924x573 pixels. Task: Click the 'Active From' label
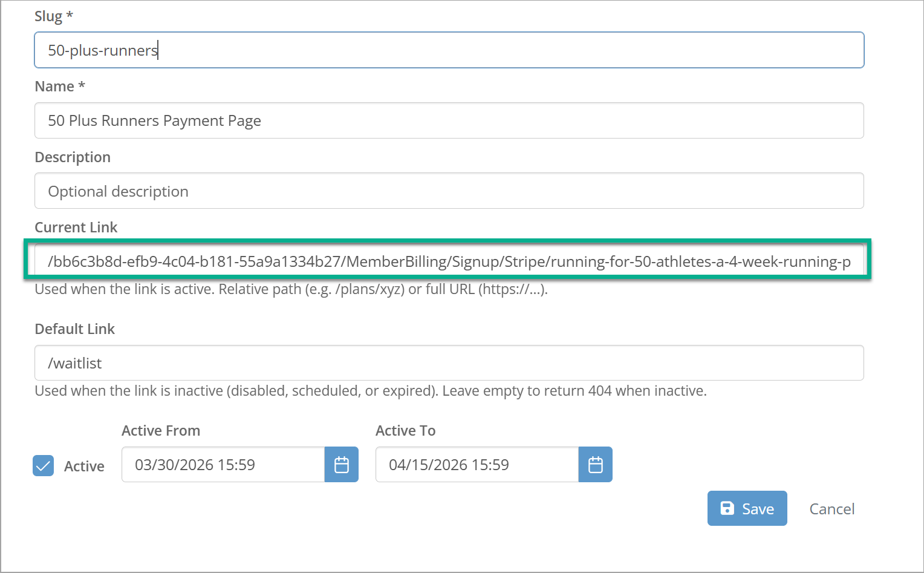[161, 431]
